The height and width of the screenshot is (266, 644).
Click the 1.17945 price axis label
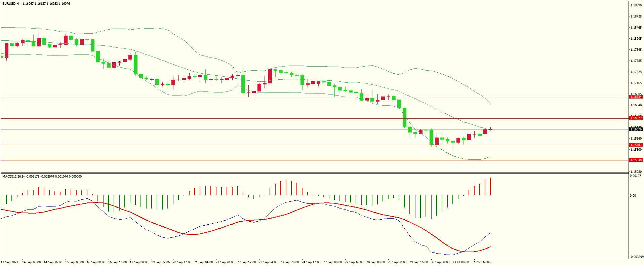coord(636,50)
